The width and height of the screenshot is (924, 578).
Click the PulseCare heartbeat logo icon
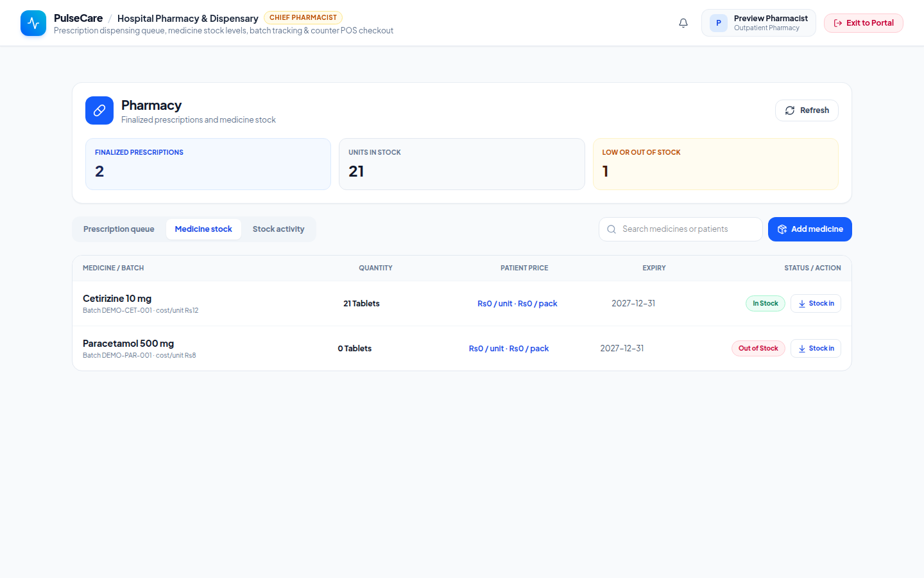[x=33, y=23]
